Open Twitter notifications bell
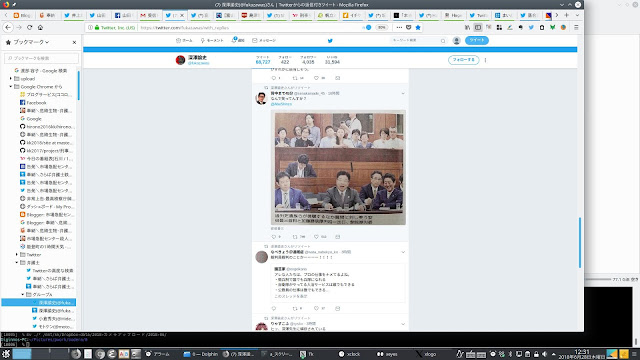640x360 pixels. [x=238, y=40]
